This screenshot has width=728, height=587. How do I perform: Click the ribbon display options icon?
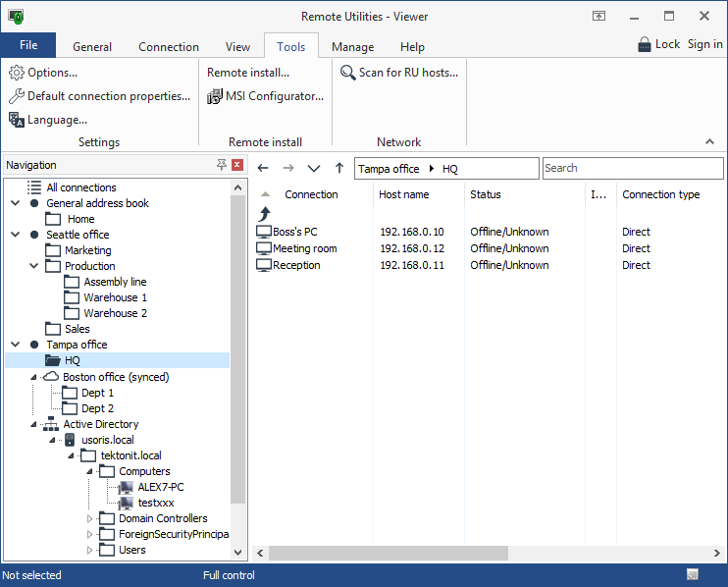[598, 17]
